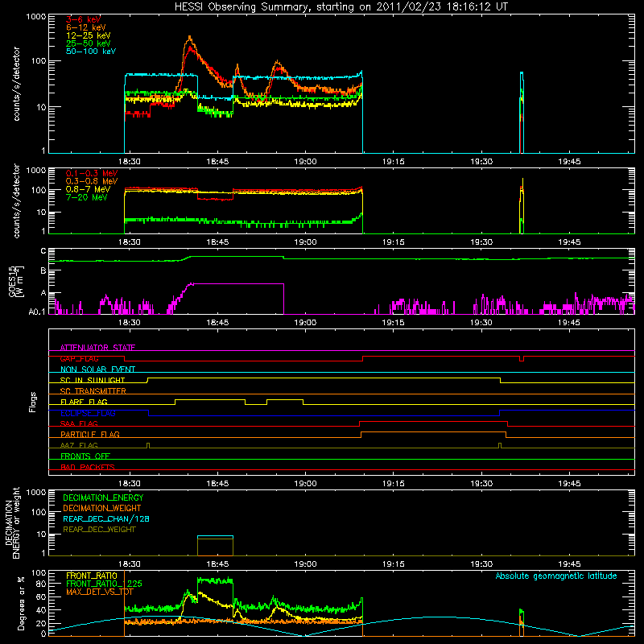Click the HESSI Observing Summary title text
The width and height of the screenshot is (644, 644).
pos(341,7)
